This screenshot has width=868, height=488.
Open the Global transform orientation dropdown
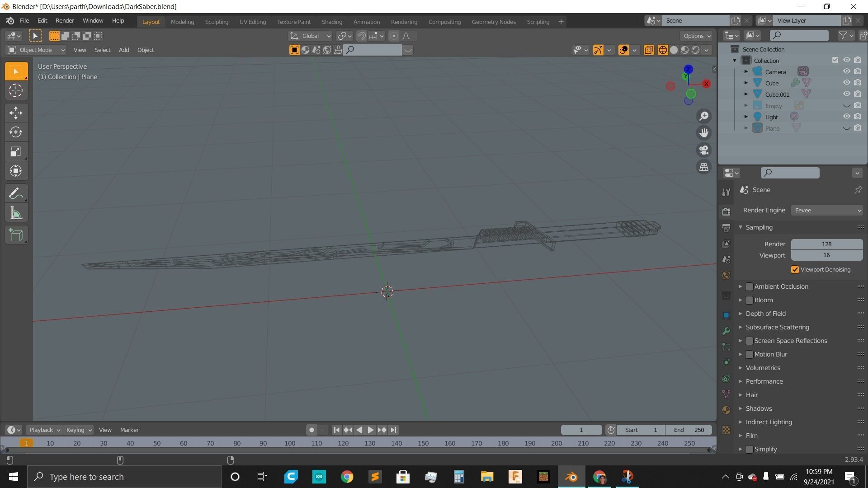coord(310,36)
